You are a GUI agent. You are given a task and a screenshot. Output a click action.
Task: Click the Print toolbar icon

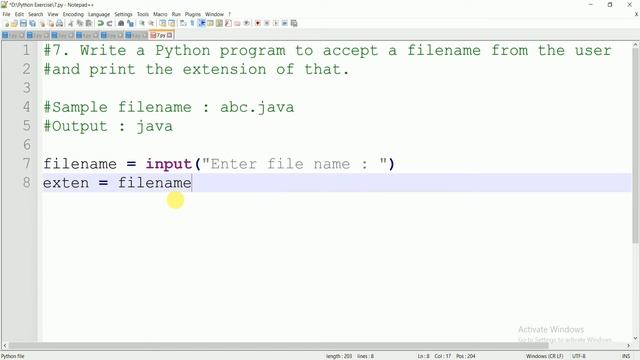coord(60,23)
